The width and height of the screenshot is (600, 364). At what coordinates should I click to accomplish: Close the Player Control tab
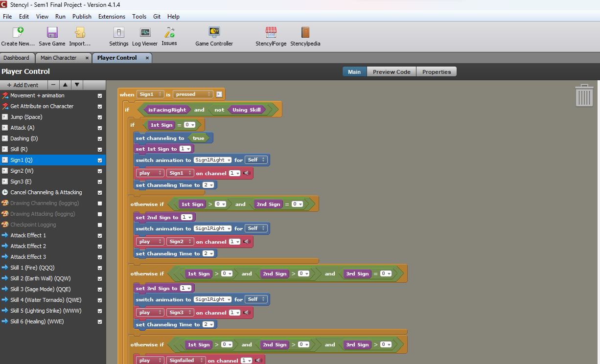coord(147,58)
